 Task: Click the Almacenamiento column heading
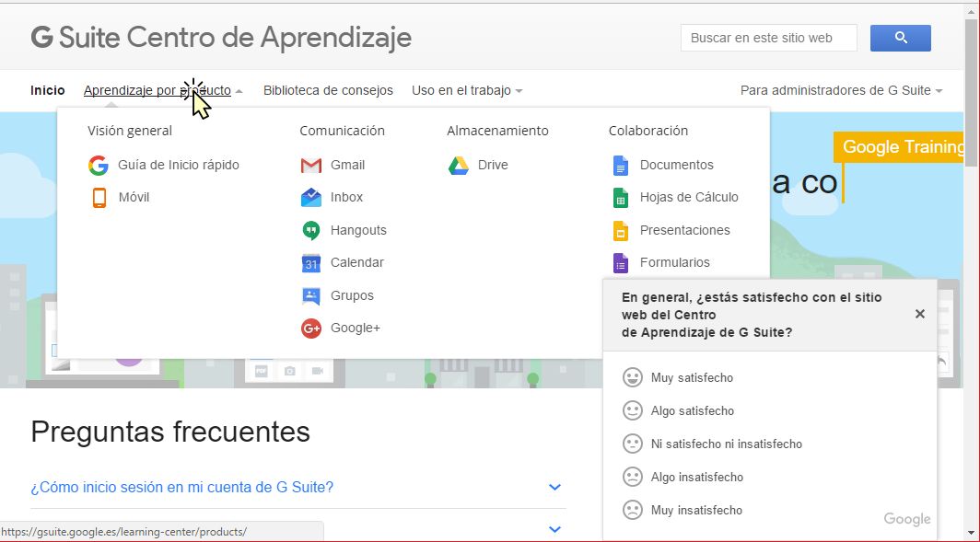[x=497, y=131]
